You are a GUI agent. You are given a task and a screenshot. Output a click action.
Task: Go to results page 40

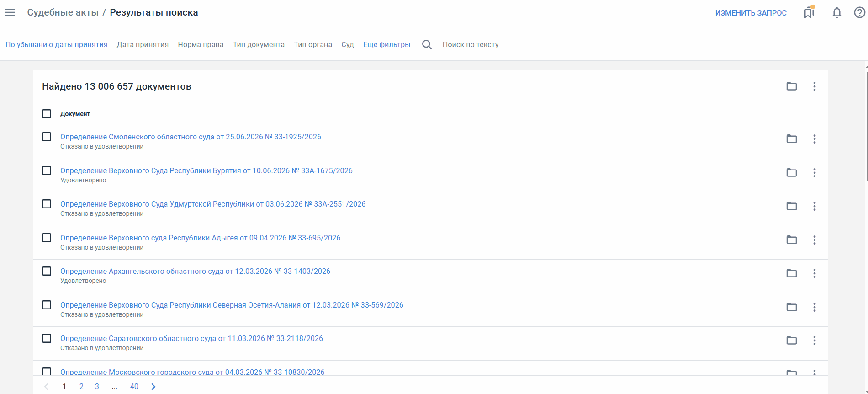point(134,387)
